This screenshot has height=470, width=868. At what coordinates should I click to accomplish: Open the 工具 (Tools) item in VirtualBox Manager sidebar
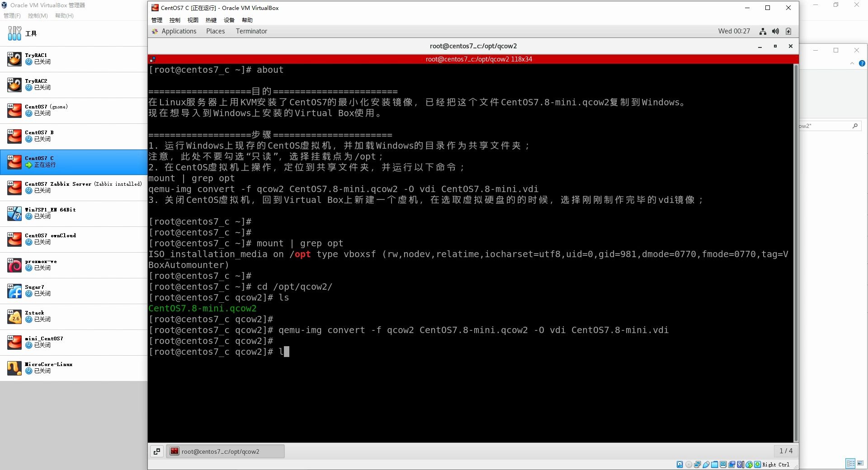(x=30, y=33)
